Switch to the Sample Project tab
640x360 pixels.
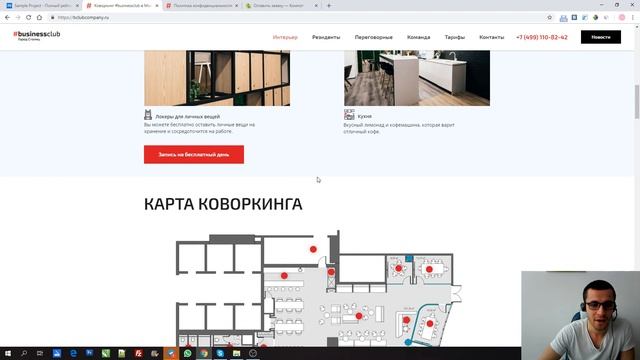(x=41, y=6)
